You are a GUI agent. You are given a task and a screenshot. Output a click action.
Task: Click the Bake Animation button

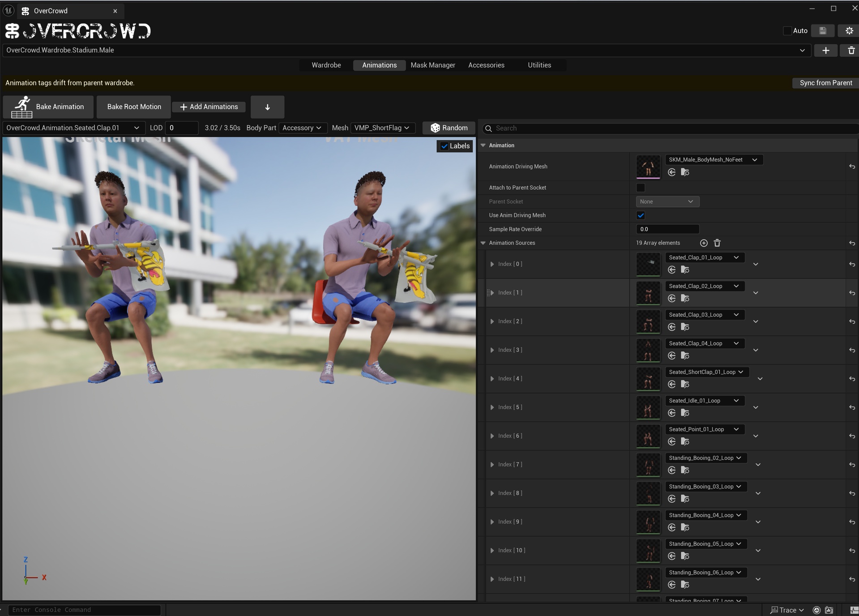48,107
